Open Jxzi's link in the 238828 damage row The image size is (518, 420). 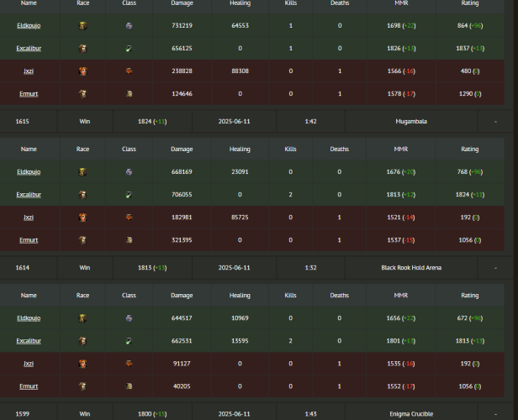click(x=29, y=71)
